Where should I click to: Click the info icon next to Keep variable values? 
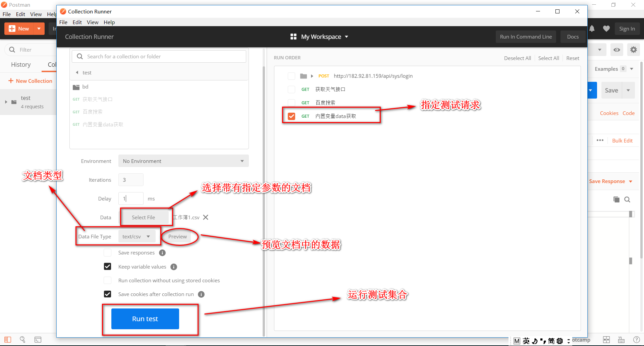(174, 267)
